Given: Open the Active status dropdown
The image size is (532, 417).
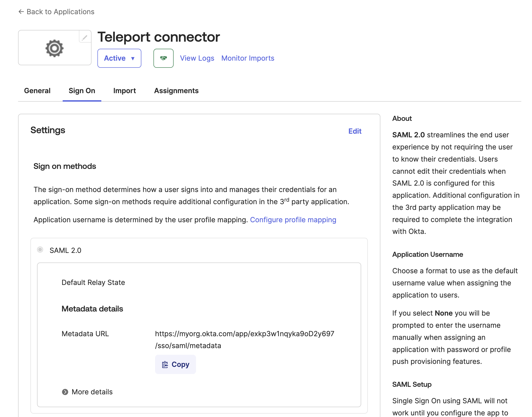Looking at the screenshot, I should click(119, 58).
